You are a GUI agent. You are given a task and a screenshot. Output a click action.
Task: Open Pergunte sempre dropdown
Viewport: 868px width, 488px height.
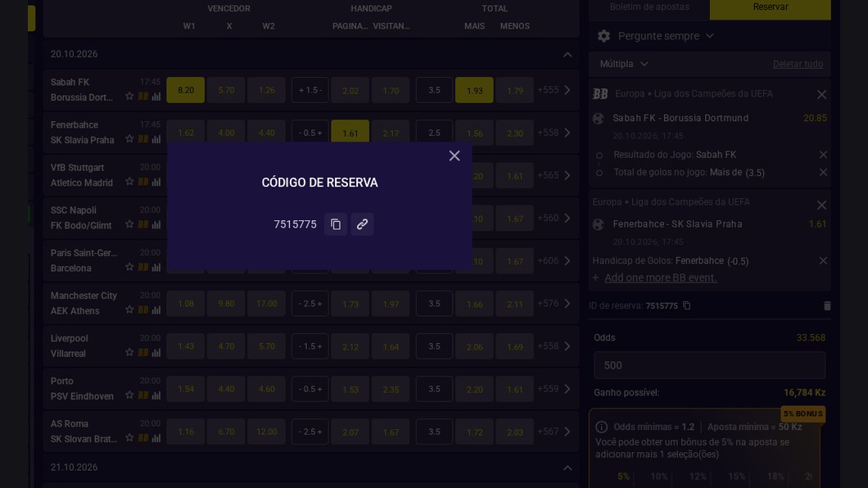[666, 36]
